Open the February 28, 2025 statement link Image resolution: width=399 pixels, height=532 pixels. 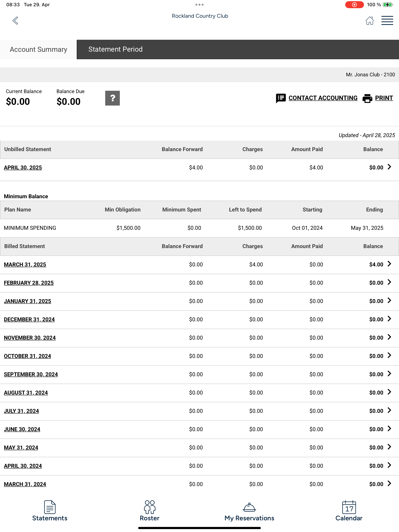pos(29,283)
